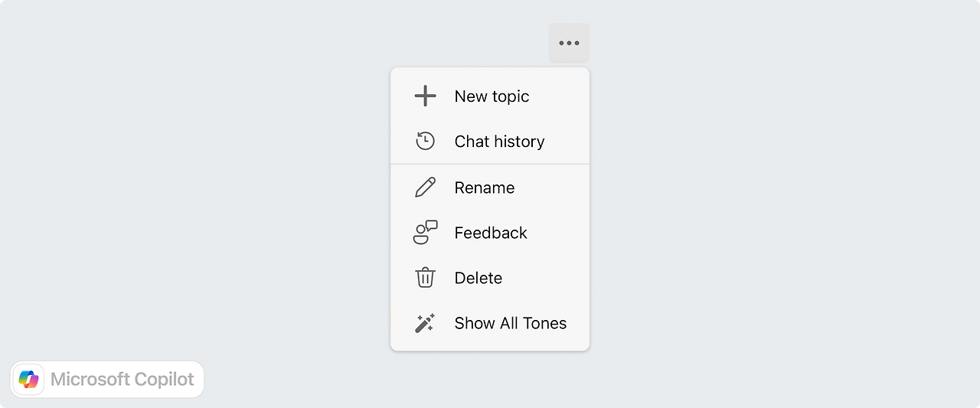Viewport: 980px width, 408px height.
Task: Click the trash can Delete icon
Action: [425, 277]
